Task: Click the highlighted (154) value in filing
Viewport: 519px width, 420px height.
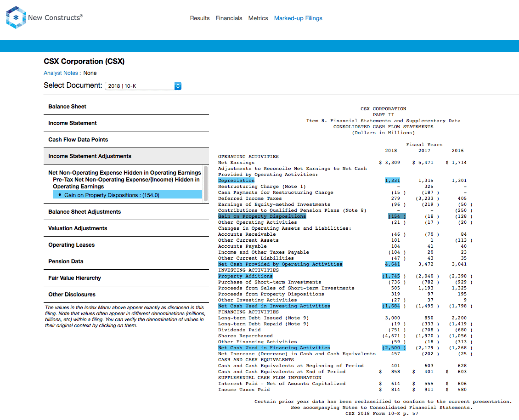Action: click(397, 216)
